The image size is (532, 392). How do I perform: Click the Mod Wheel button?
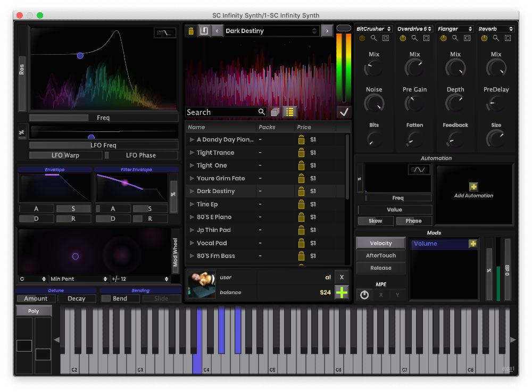(176, 253)
